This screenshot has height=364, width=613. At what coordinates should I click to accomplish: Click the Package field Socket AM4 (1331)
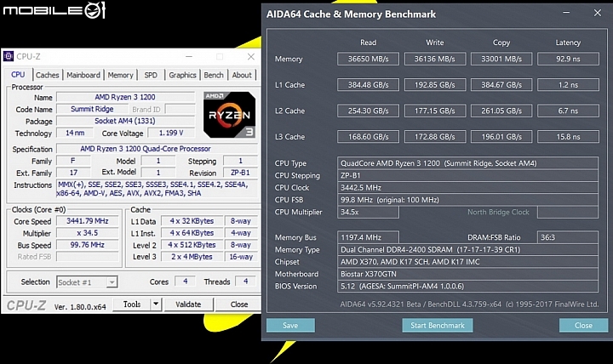coord(125,121)
